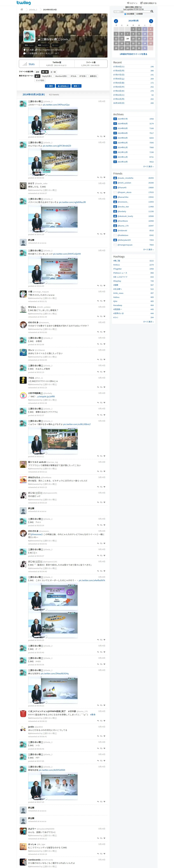Open #nhk11 hashtag
This screenshot has height=868, width=174.
click(x=117, y=265)
